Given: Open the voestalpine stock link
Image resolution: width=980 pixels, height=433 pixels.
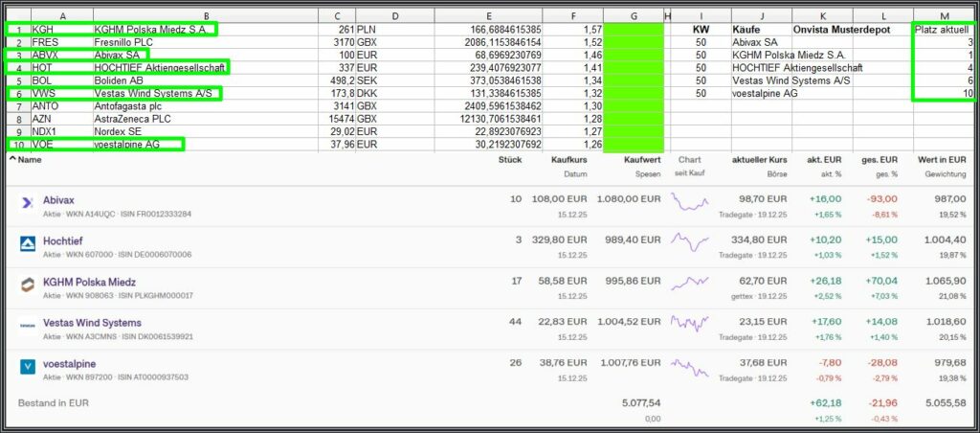Looking at the screenshot, I should pos(70,365).
